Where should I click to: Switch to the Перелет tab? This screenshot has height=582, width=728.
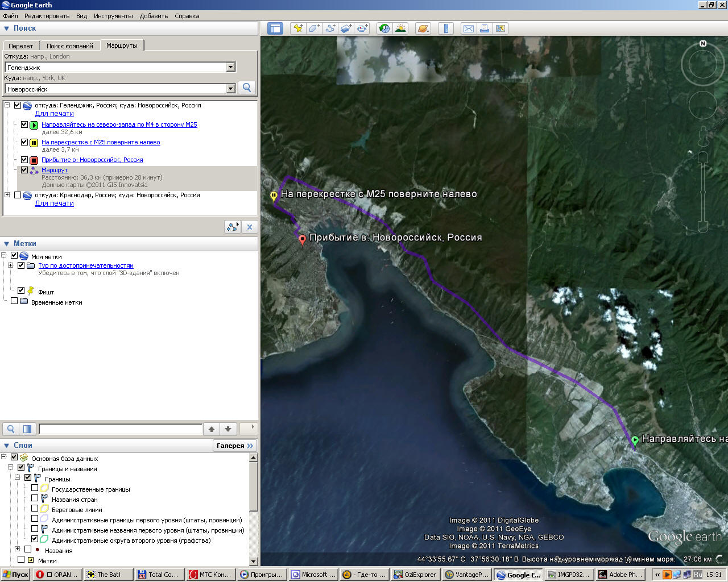click(x=21, y=46)
